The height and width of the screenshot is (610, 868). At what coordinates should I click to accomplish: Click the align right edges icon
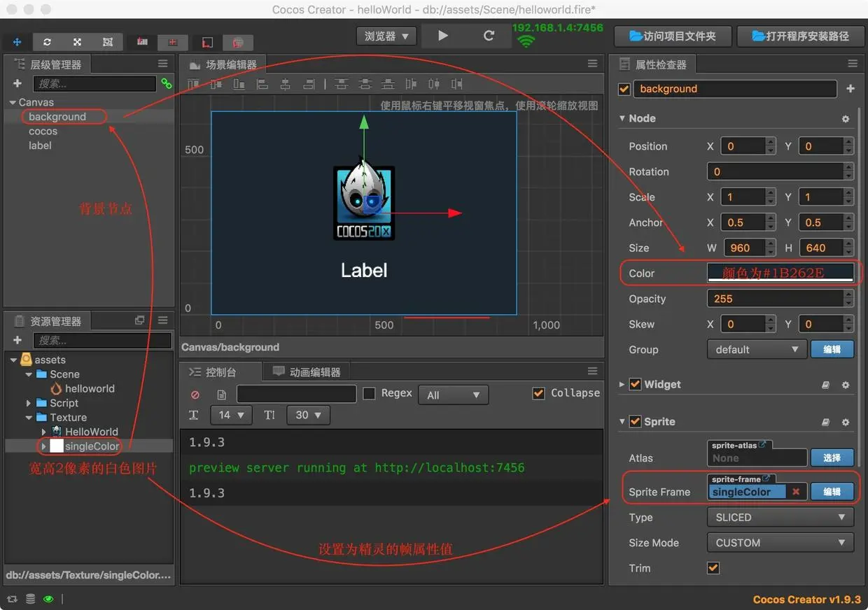click(x=309, y=84)
